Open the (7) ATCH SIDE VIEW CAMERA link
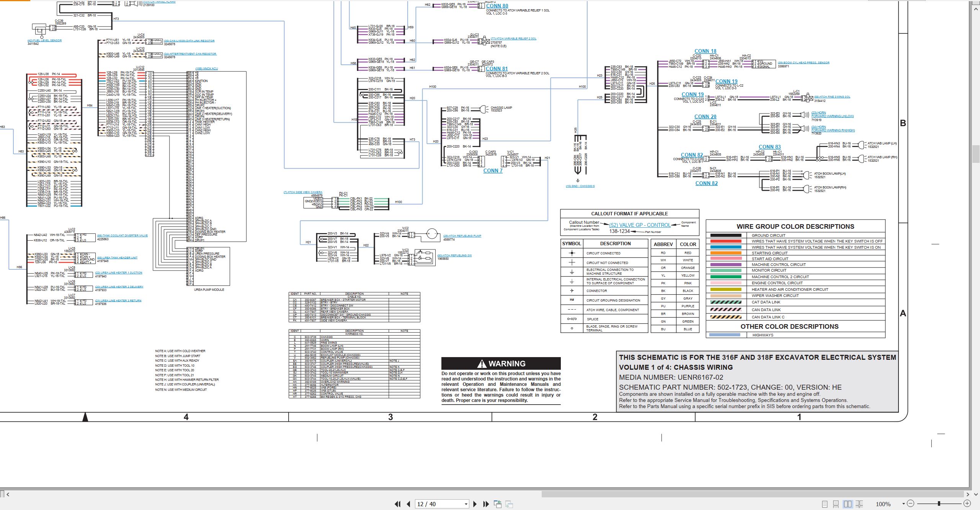The width and height of the screenshot is (980, 510). [303, 192]
